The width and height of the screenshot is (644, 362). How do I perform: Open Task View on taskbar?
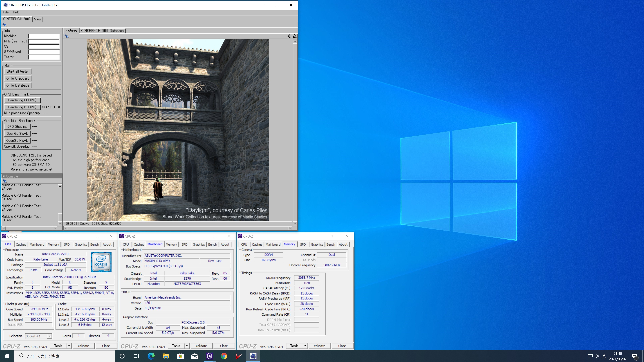[x=136, y=356]
